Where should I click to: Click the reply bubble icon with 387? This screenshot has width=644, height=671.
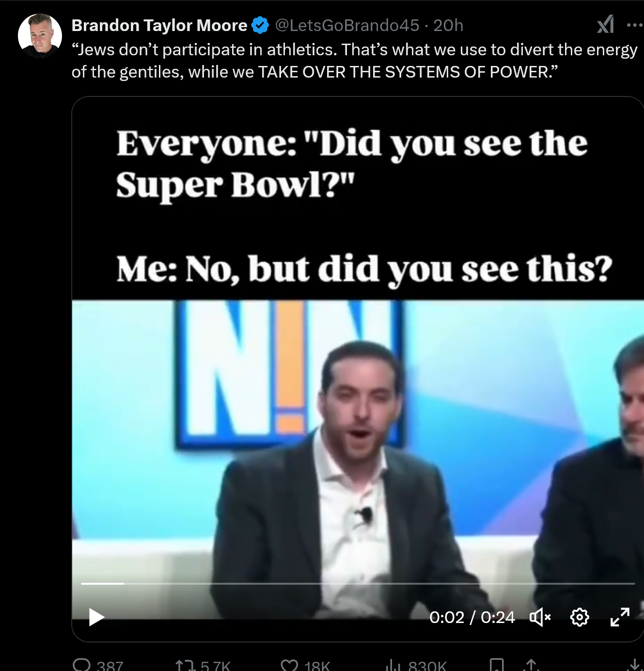click(x=82, y=665)
